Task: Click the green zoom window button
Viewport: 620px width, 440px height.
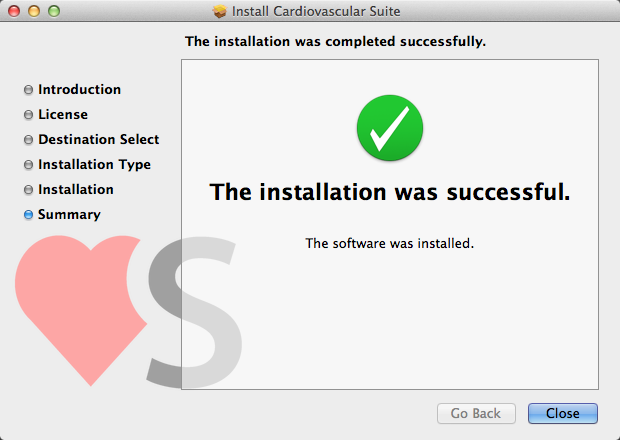Action: pos(54,11)
